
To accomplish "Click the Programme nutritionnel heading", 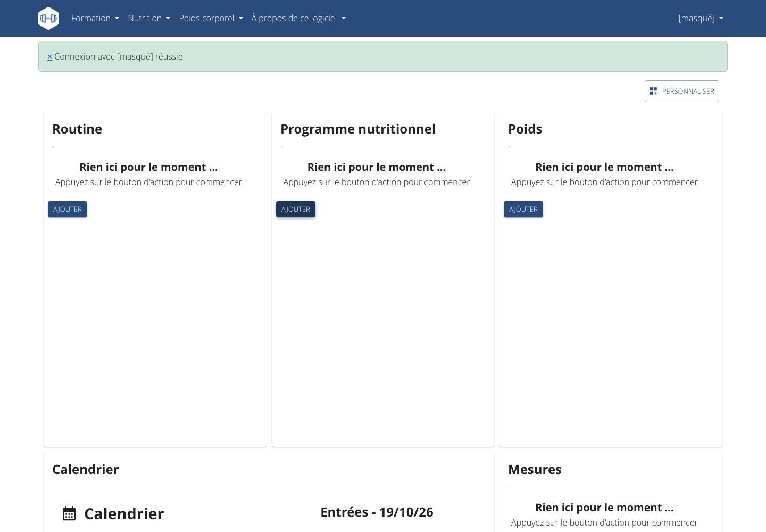I will (358, 129).
